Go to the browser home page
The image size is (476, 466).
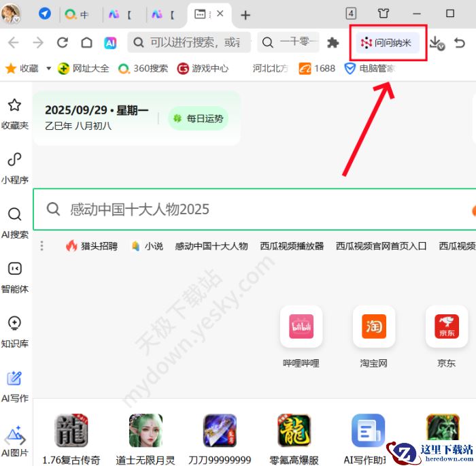[x=86, y=43]
